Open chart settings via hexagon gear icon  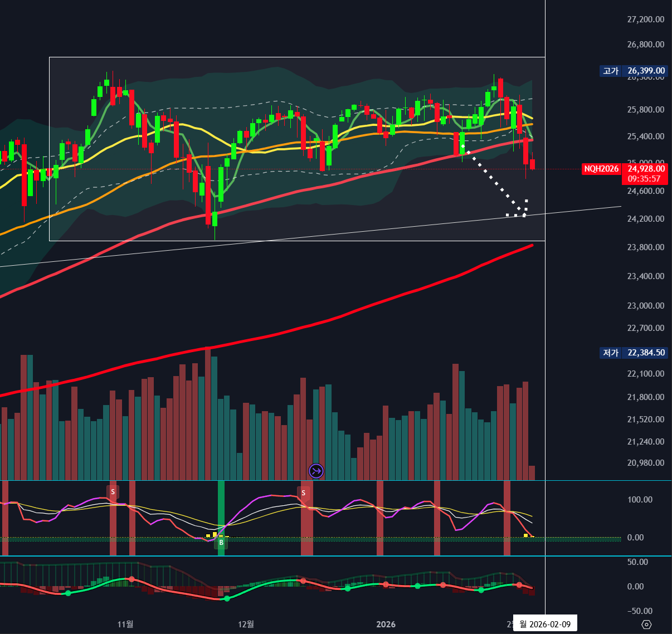click(646, 624)
